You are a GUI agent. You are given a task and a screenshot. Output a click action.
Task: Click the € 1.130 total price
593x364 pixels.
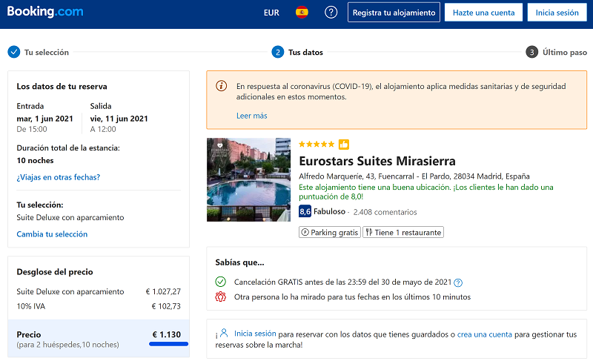166,334
